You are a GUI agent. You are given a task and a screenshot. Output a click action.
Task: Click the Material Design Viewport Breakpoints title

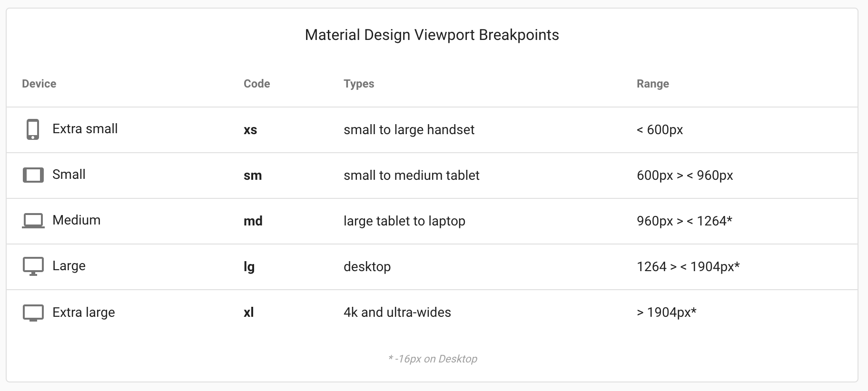click(432, 35)
